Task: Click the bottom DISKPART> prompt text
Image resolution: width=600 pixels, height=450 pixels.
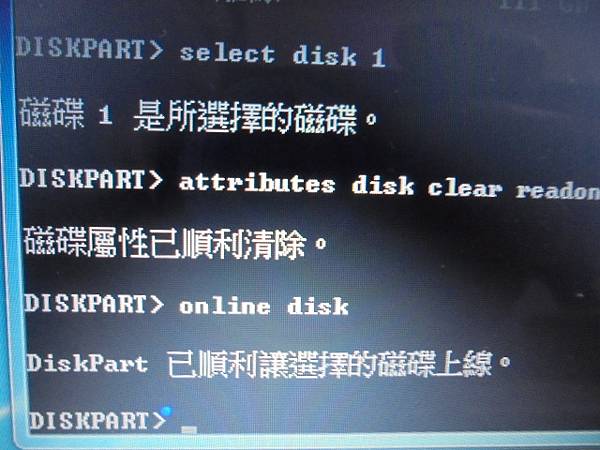Action: 98,421
